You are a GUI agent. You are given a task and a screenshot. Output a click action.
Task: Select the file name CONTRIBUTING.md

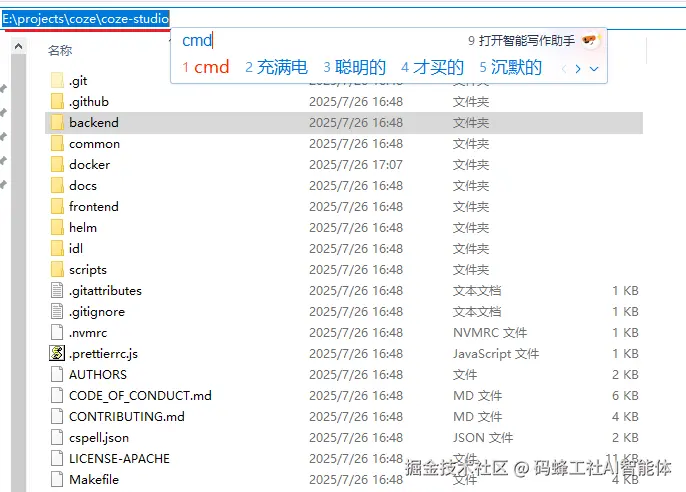click(127, 417)
